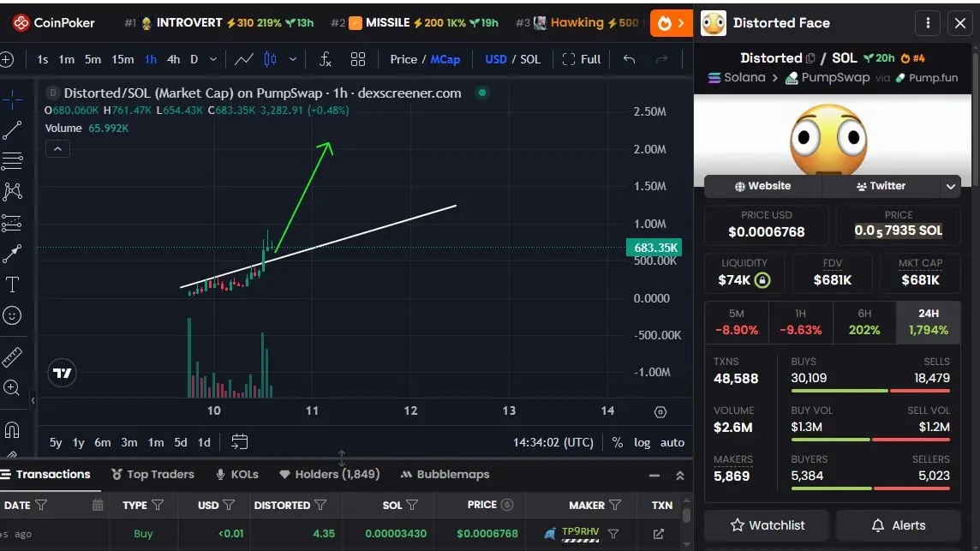The image size is (980, 551).
Task: Toggle the price column currency icon
Action: point(507,505)
